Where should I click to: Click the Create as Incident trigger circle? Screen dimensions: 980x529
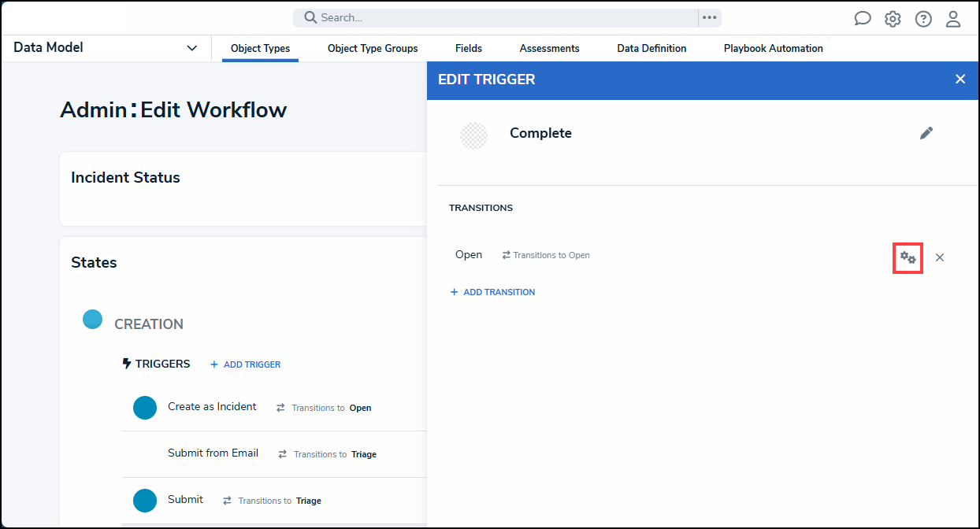(x=145, y=408)
